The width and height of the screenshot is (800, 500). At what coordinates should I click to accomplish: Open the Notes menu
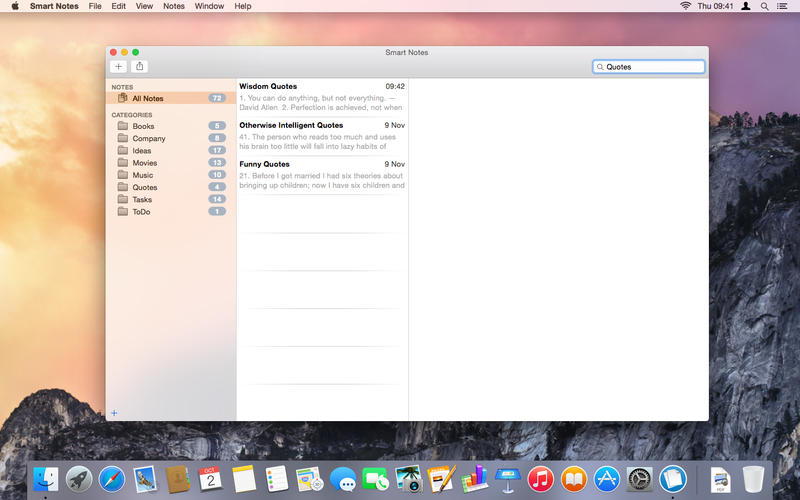(x=174, y=6)
